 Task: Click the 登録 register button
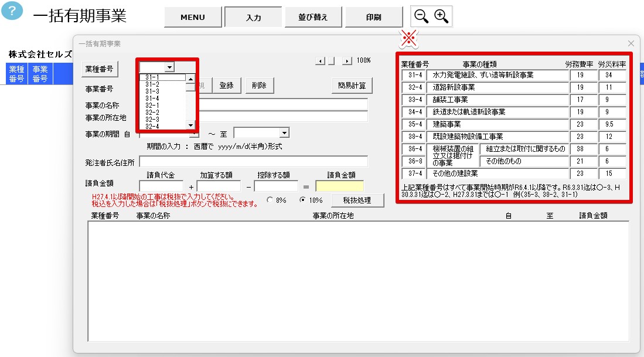226,86
